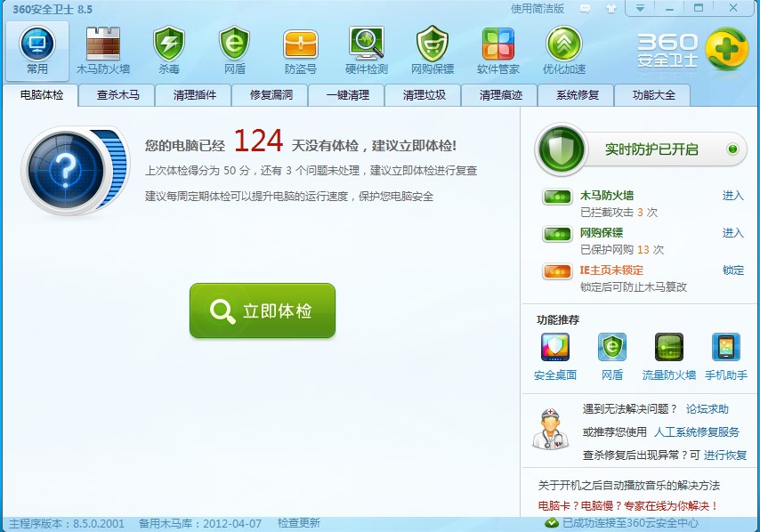
Task: Click 备用木马库：2012-04-07 text
Action: [200, 523]
